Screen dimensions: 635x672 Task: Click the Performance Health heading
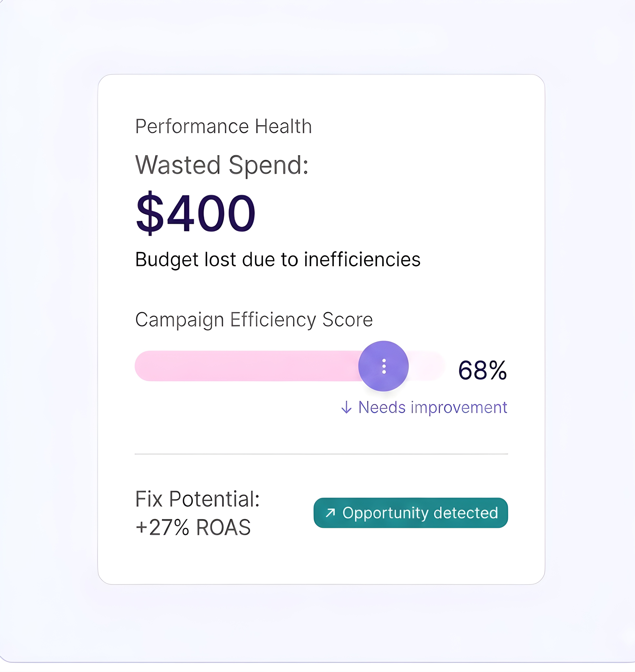tap(223, 126)
